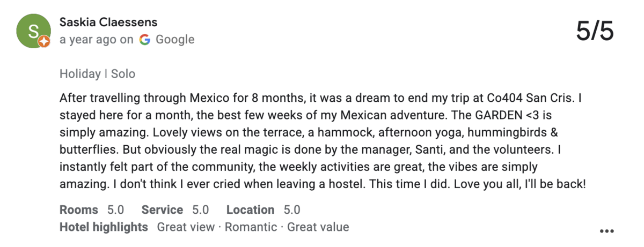Open Saskia Claessens profile name
Image resolution: width=644 pixels, height=247 pixels.
pyautogui.click(x=108, y=23)
